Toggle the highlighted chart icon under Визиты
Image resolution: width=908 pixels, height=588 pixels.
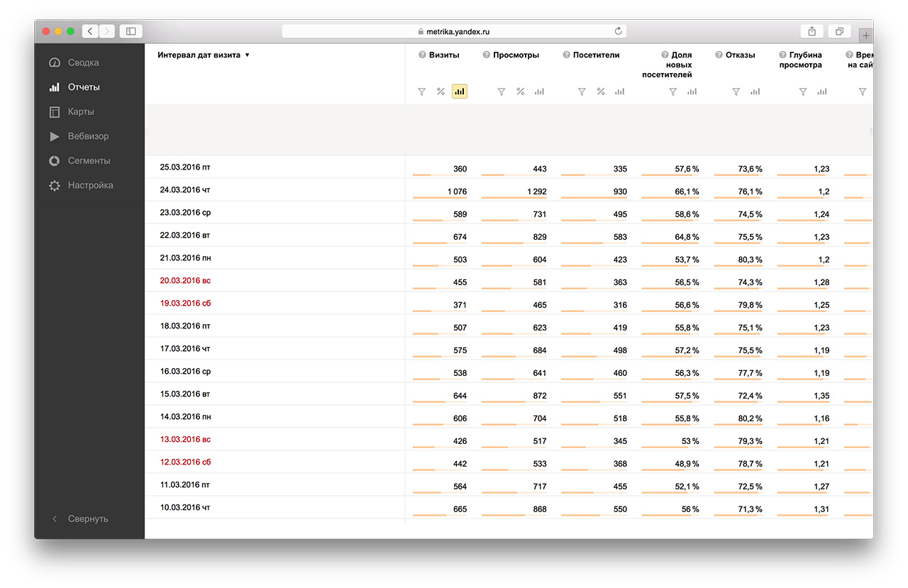(x=459, y=91)
